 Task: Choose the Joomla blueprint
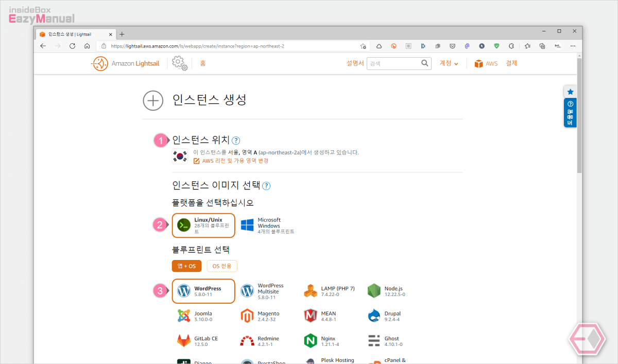pyautogui.click(x=195, y=316)
